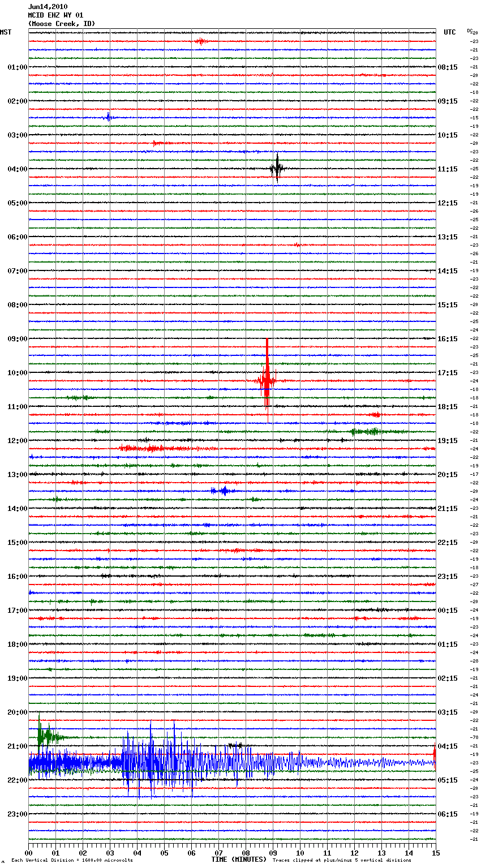Click the black seismic burst on the 04:00 trace
Screen dimensions: 481x868
coord(277,168)
